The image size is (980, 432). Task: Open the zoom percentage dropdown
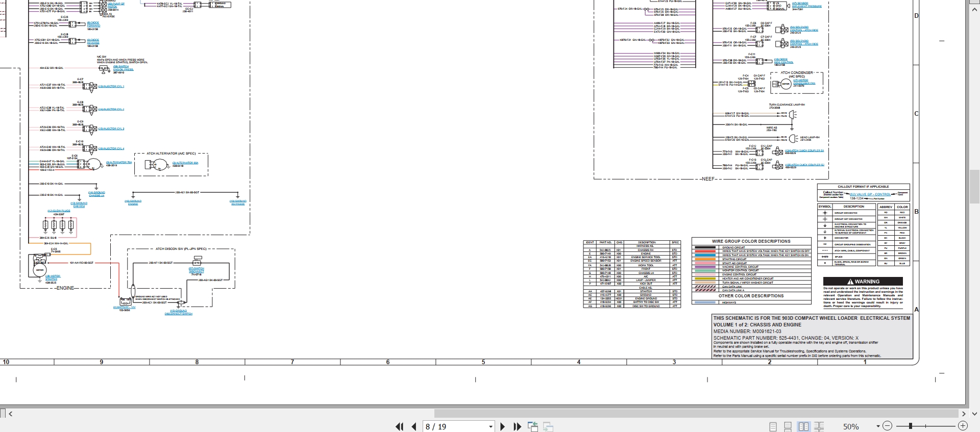878,426
